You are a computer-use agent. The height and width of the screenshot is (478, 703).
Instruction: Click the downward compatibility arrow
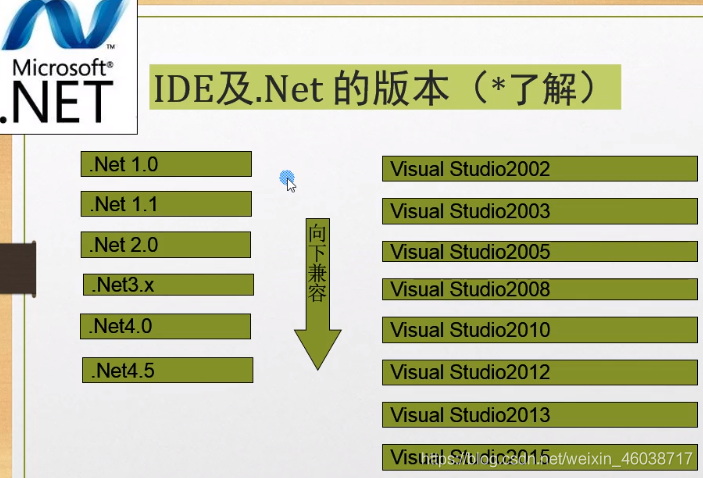318,294
